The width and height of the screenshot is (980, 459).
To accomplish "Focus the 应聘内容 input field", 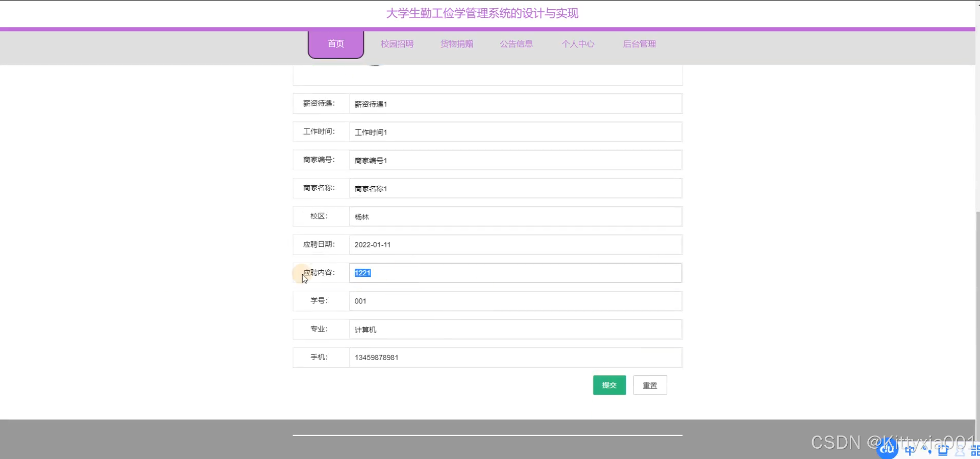I will (x=516, y=273).
